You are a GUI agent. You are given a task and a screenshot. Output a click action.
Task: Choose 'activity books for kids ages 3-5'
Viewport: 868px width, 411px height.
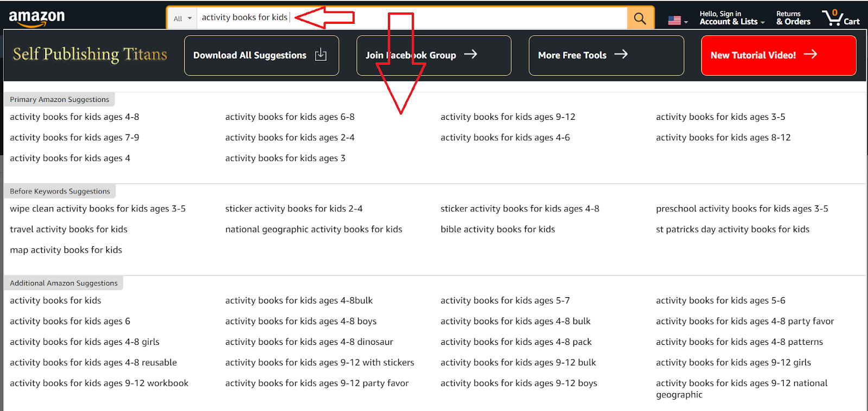[720, 117]
